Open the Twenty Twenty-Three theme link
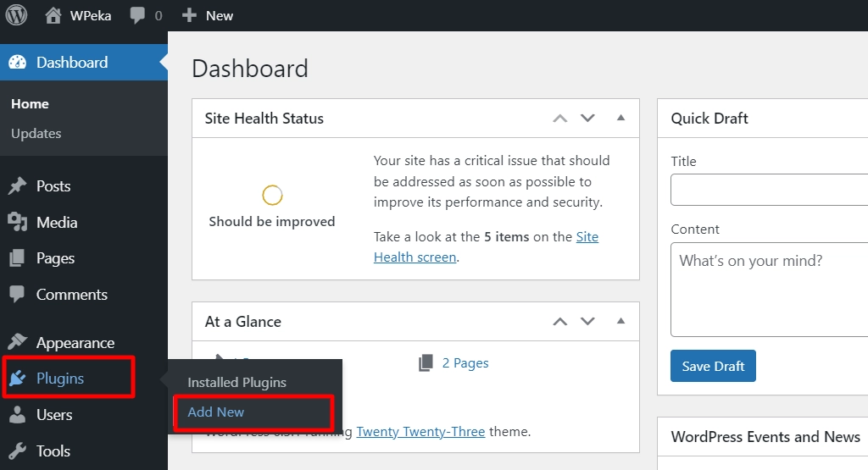Screen dimensions: 868x470 [420, 431]
